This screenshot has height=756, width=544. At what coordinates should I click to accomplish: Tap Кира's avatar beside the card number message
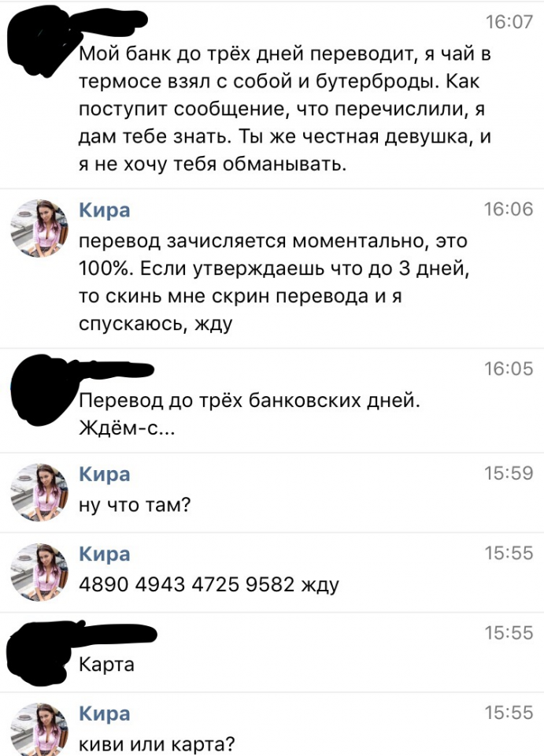coord(39,573)
